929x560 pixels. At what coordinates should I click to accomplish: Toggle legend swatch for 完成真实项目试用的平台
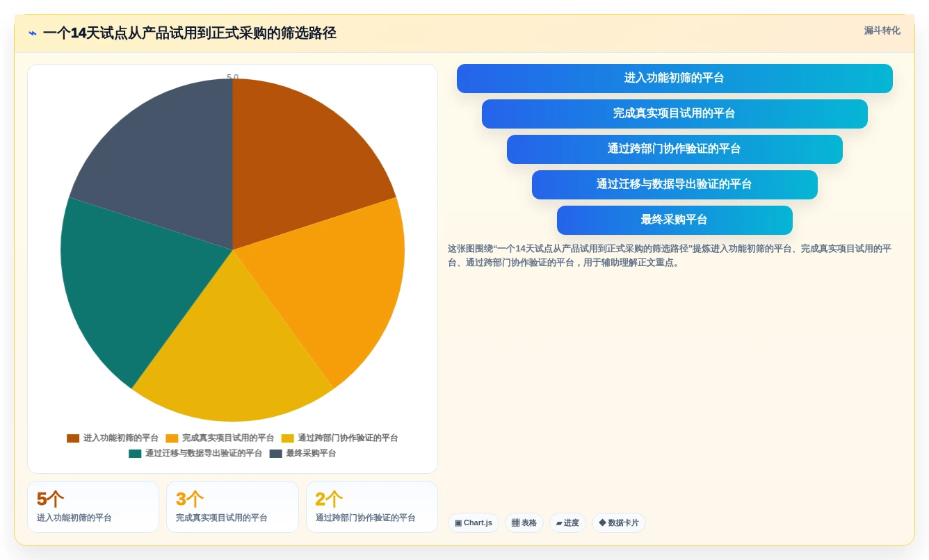point(172,438)
